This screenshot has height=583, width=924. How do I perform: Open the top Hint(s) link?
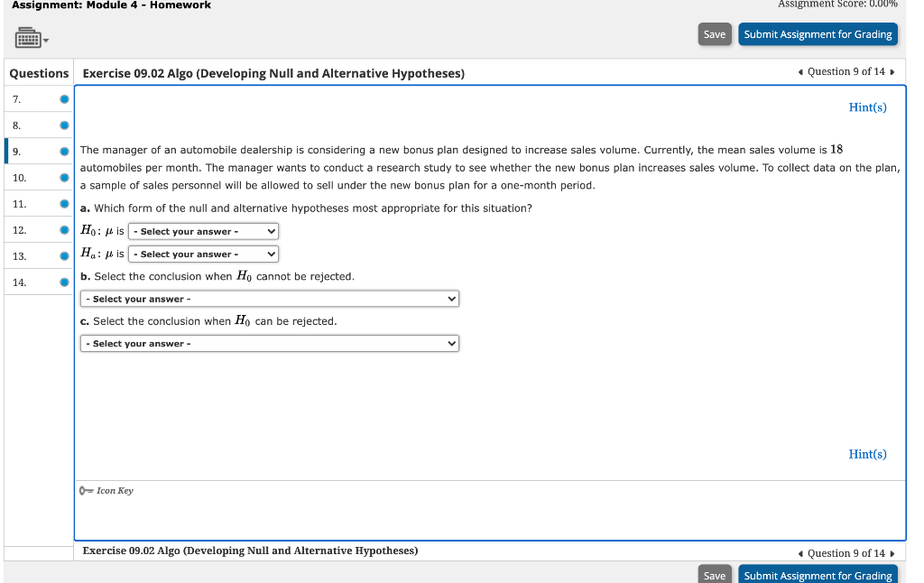click(x=867, y=107)
